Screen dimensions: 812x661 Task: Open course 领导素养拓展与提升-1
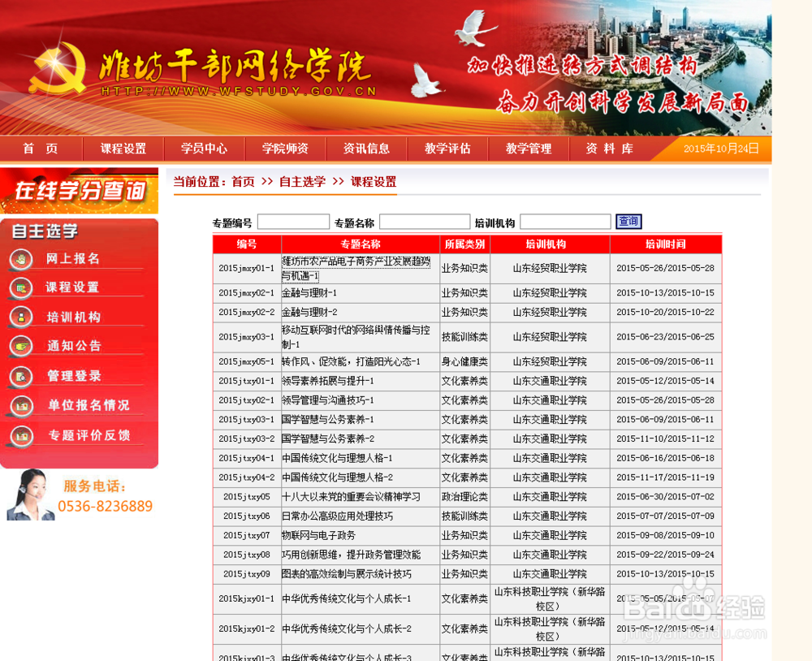tap(328, 382)
